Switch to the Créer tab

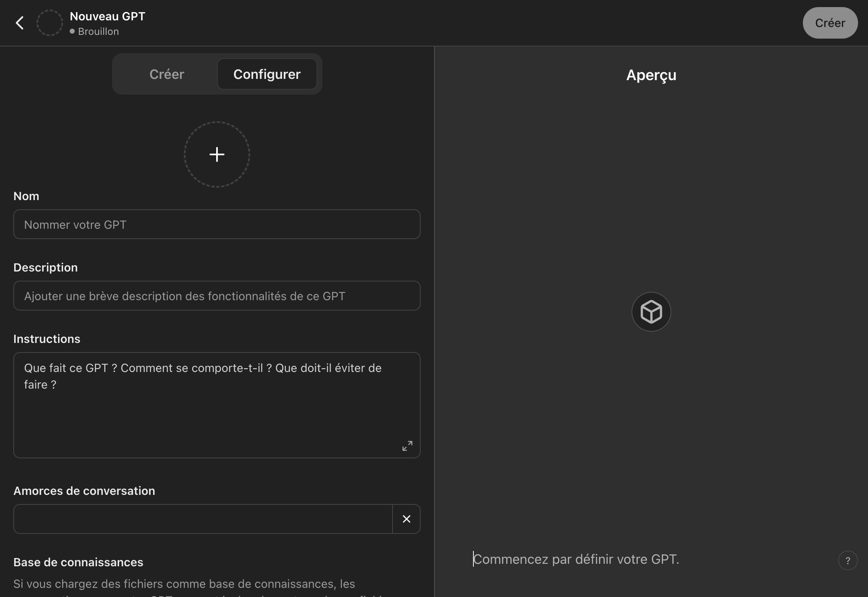click(x=166, y=74)
